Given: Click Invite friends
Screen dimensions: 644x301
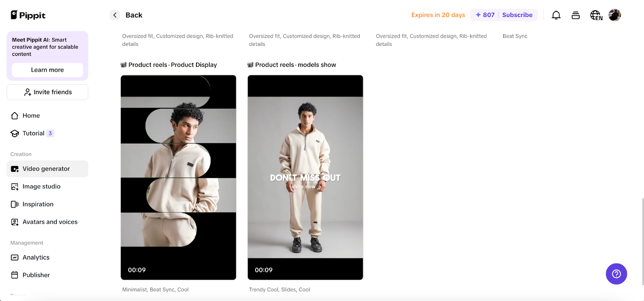Looking at the screenshot, I should 47,92.
